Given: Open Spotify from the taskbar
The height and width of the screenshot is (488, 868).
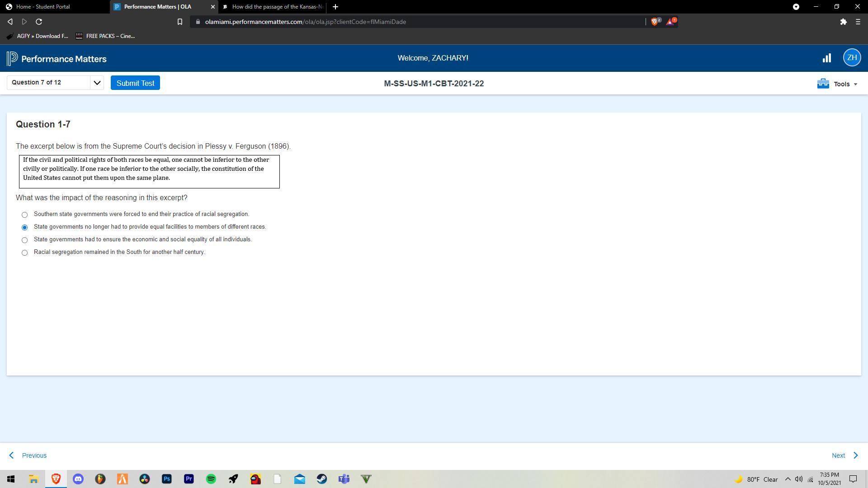Looking at the screenshot, I should [211, 479].
